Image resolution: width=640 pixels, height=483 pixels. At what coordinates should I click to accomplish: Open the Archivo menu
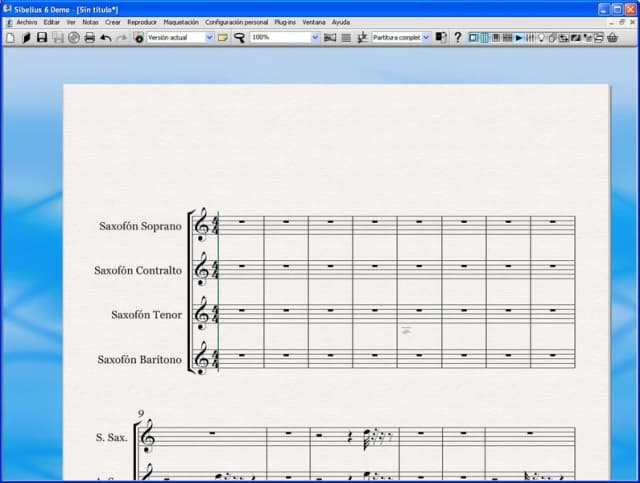click(27, 22)
